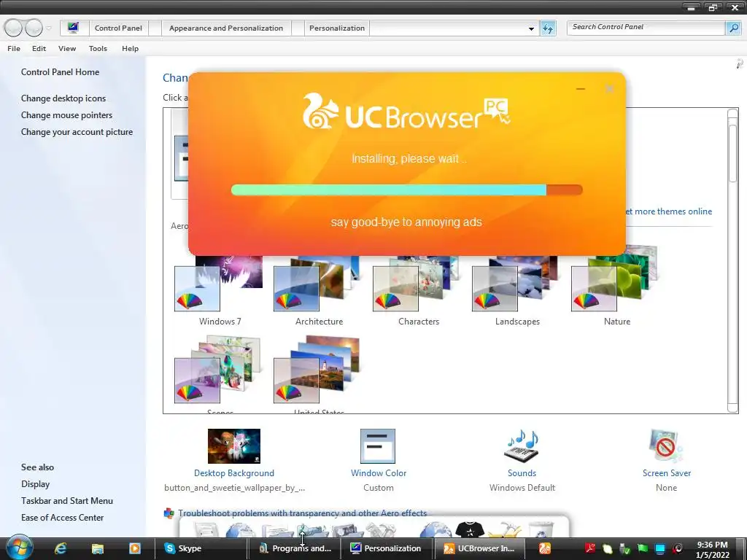Click the orange UC Browser taskbar icon

pyautogui.click(x=544, y=548)
